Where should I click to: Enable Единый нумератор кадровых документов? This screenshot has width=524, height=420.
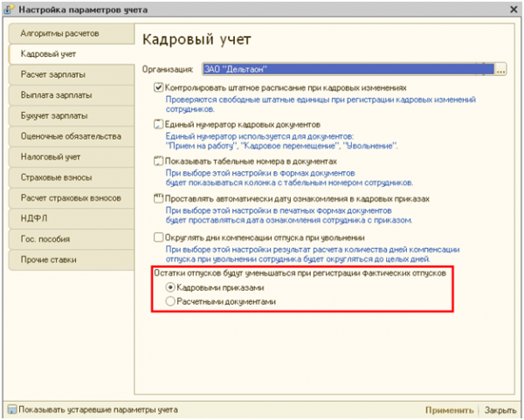158,125
